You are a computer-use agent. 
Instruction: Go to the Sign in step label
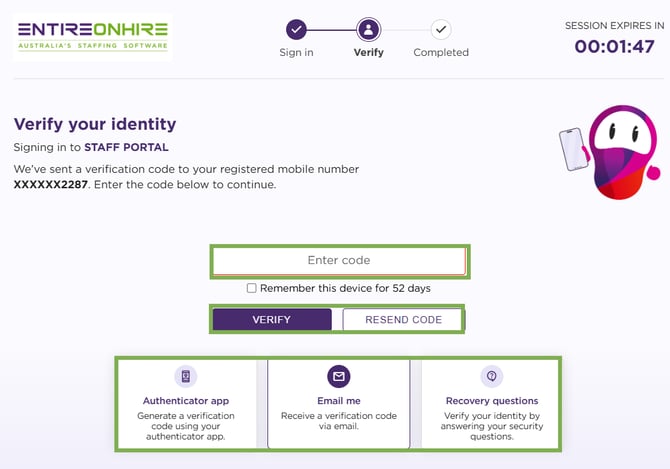296,53
